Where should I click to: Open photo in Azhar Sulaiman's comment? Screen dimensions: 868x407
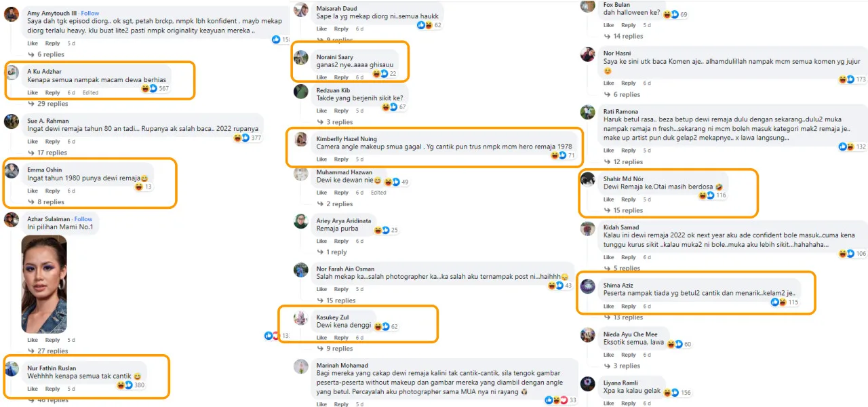45,284
